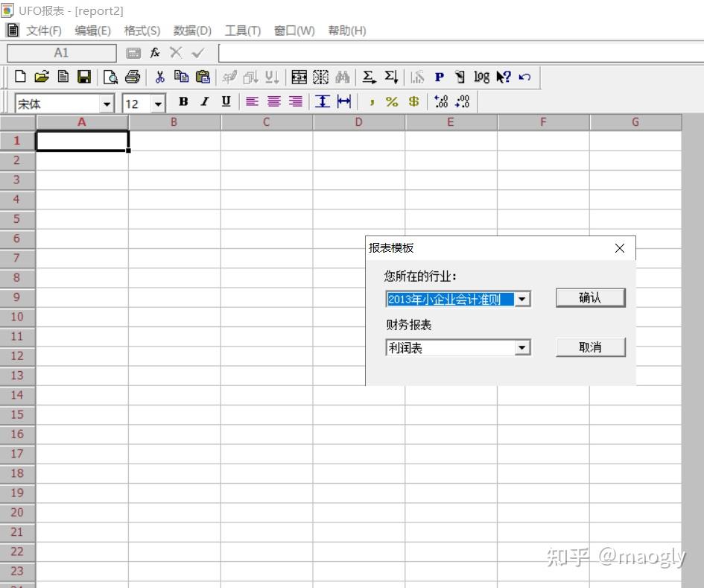The width and height of the screenshot is (704, 588).
Task: Click the bold P toolbar icon
Action: pos(439,78)
